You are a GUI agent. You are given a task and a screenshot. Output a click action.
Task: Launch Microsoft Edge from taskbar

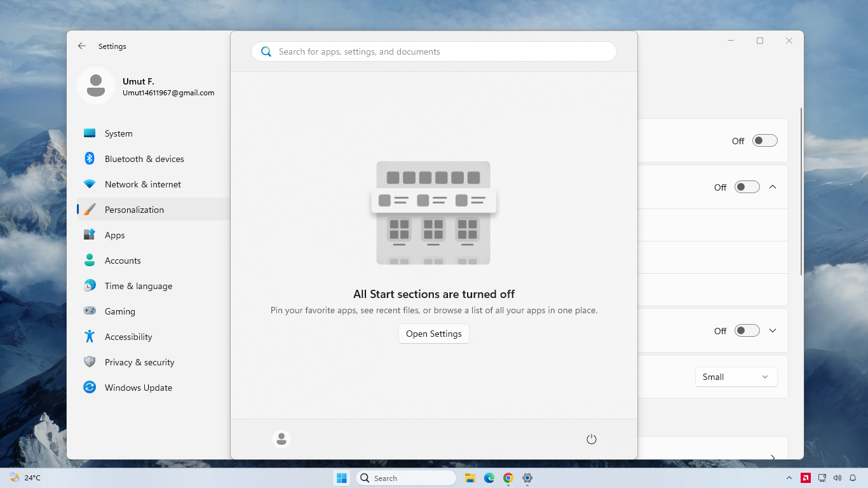coord(489,478)
